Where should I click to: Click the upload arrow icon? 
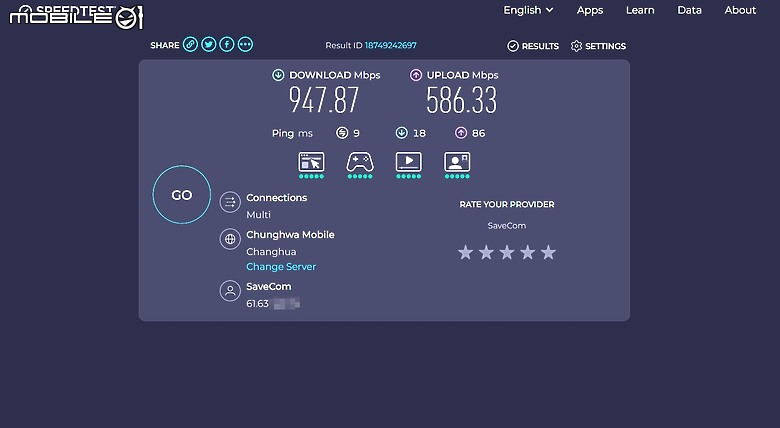(x=415, y=75)
